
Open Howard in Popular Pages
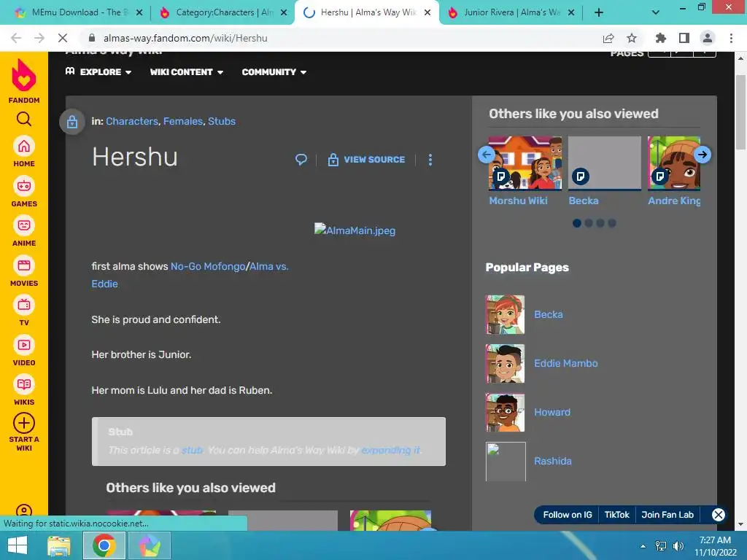551,413
